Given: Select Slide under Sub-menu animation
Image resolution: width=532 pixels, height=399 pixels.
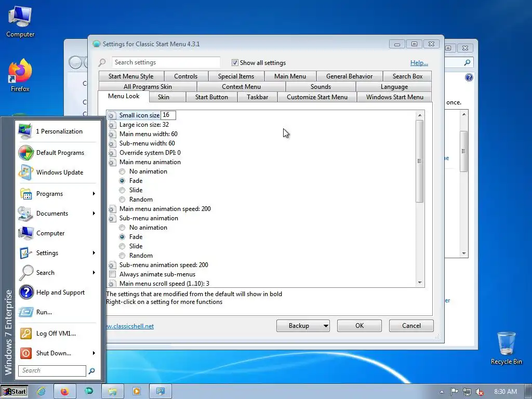Looking at the screenshot, I should click(122, 246).
